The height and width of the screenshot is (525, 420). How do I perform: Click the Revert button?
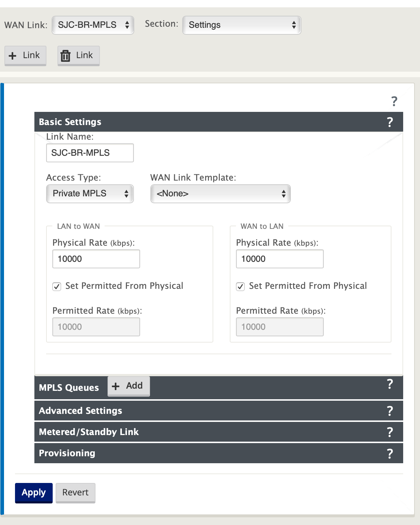pos(75,493)
